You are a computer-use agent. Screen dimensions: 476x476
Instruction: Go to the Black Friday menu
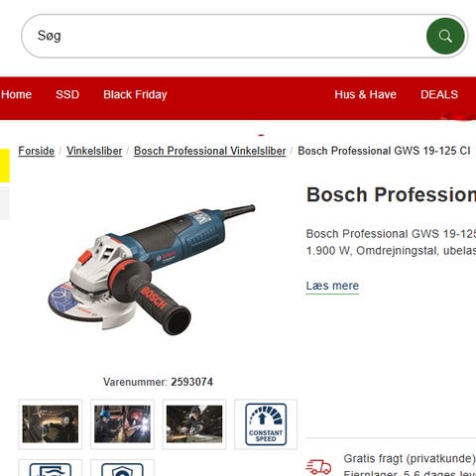point(135,95)
